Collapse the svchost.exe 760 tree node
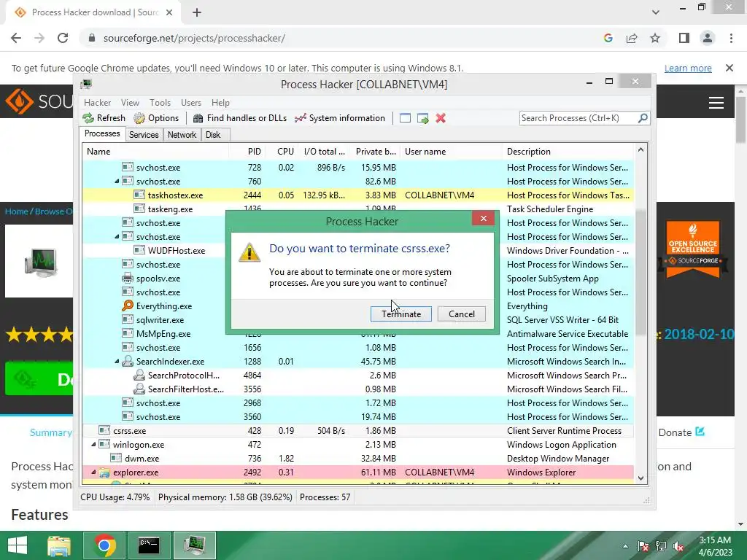The image size is (747, 560). tap(117, 182)
